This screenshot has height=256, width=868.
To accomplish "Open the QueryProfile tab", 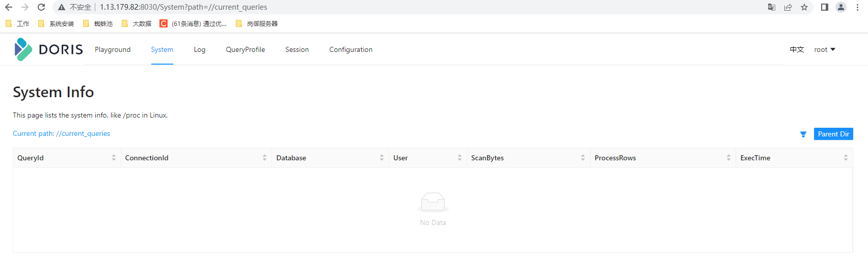I will point(245,49).
